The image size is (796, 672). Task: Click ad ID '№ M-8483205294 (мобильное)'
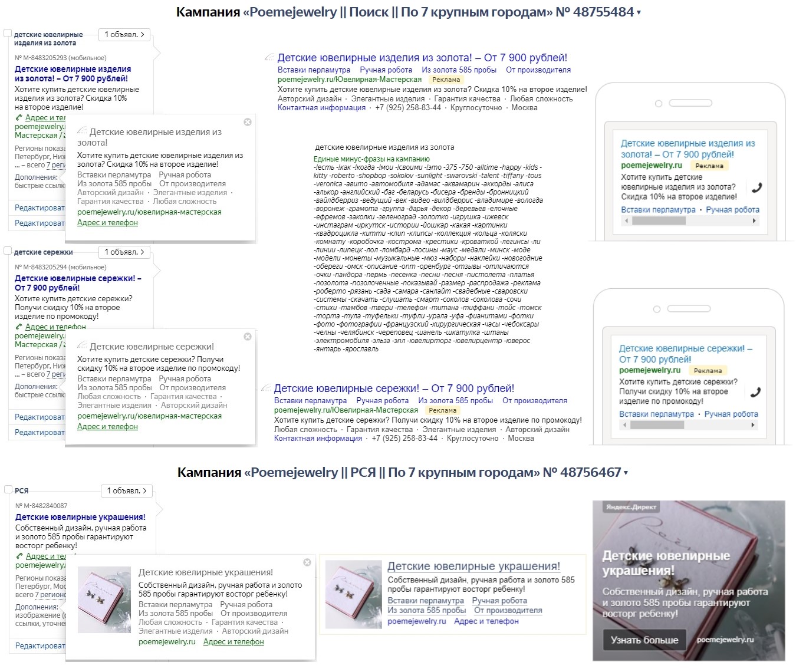pyautogui.click(x=61, y=267)
